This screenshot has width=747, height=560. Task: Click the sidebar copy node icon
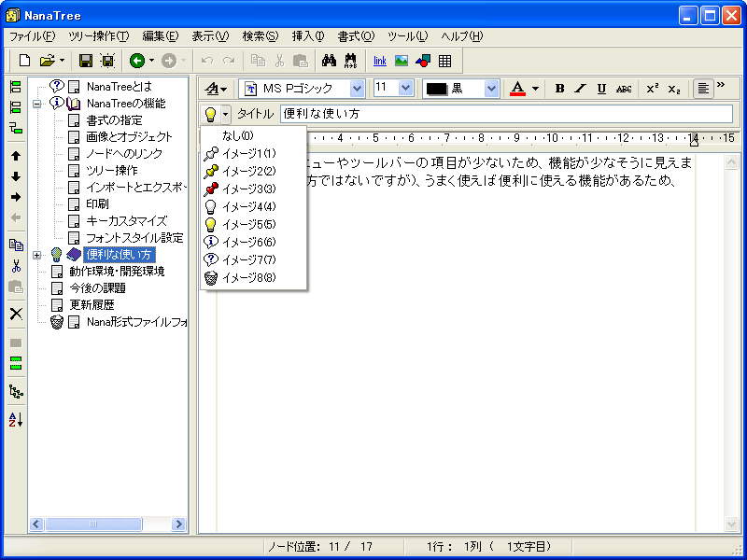click(16, 245)
